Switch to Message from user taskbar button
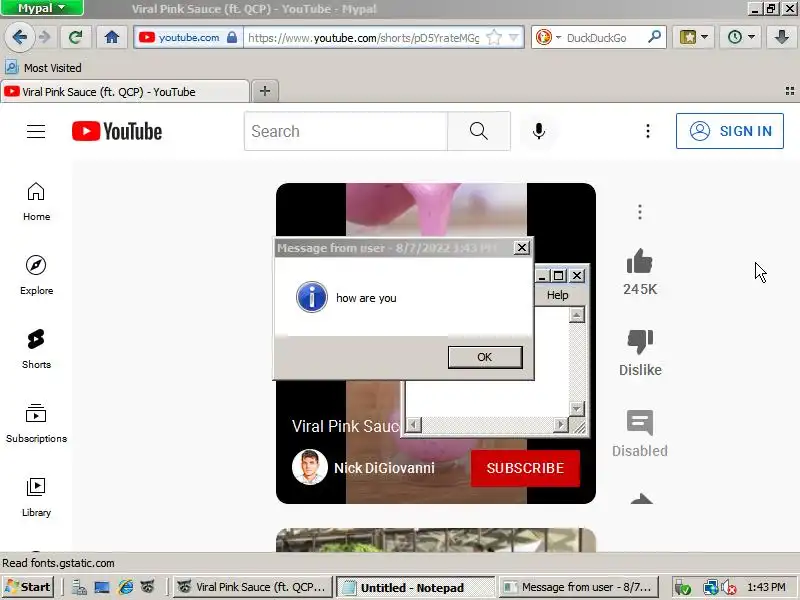Viewport: 800px width, 600px height. [x=579, y=587]
